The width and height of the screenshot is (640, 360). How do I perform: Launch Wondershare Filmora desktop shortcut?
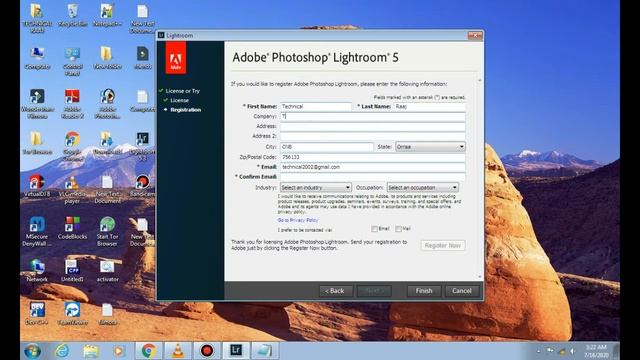37,104
